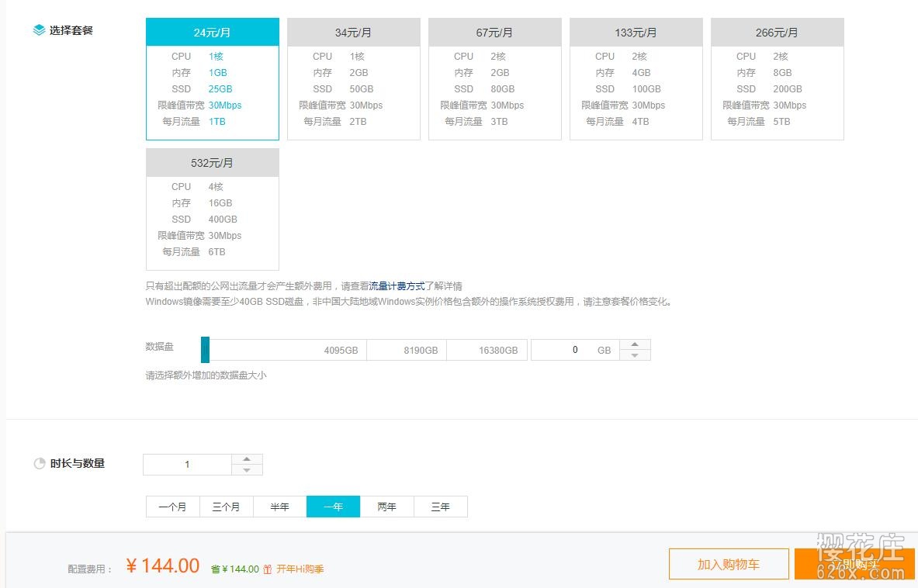Screen dimensions: 918x588
Task: Increase data disk size with up arrow
Action: [x=635, y=344]
